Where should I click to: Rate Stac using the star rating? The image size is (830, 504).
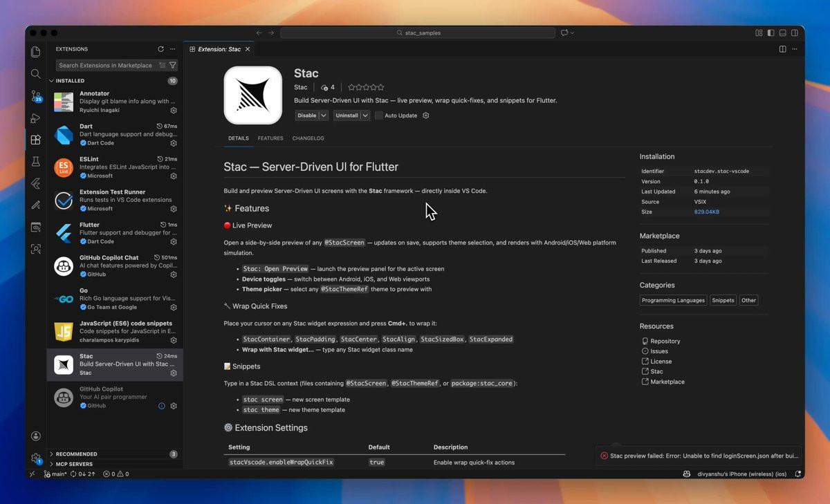tap(366, 87)
